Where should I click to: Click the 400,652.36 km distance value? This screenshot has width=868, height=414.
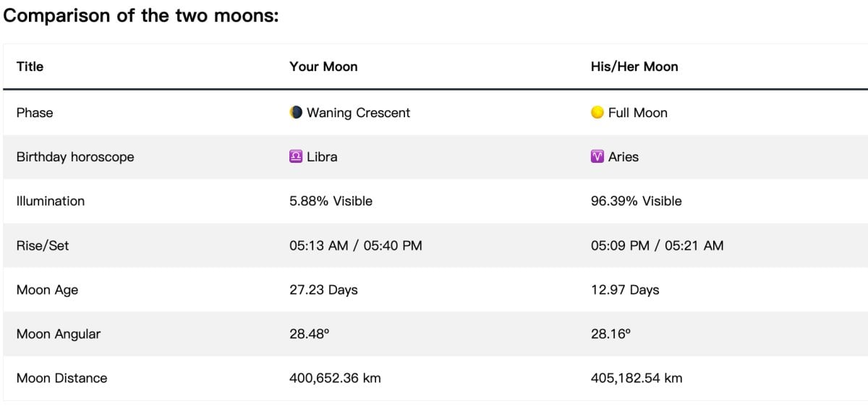pos(335,378)
